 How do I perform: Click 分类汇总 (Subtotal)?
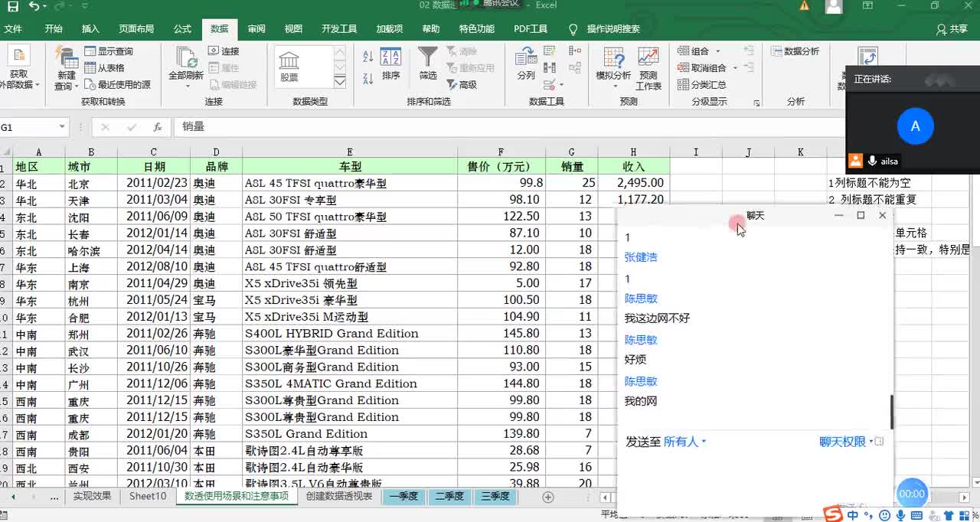click(701, 85)
